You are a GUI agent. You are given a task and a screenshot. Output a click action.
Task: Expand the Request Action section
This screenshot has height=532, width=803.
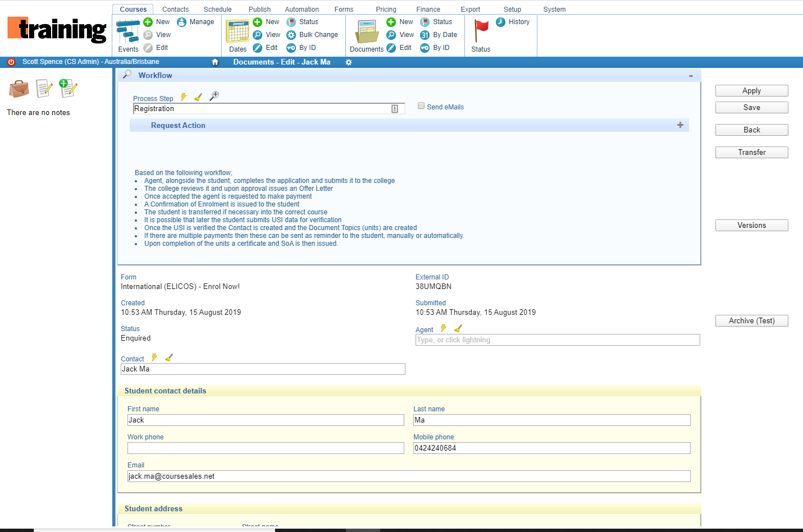click(x=680, y=125)
